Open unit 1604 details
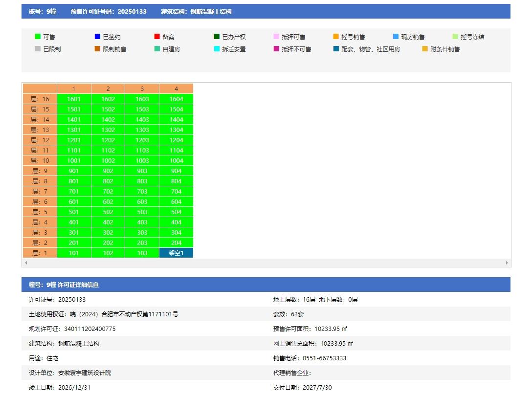532x396 pixels. click(x=176, y=99)
